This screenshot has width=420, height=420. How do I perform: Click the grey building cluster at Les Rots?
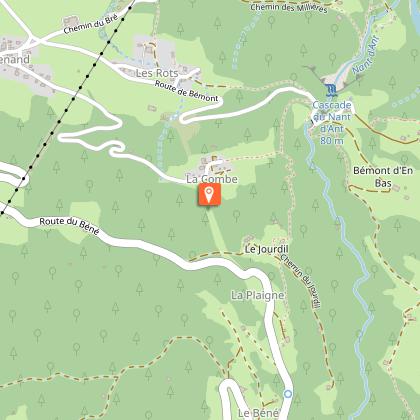(155, 53)
